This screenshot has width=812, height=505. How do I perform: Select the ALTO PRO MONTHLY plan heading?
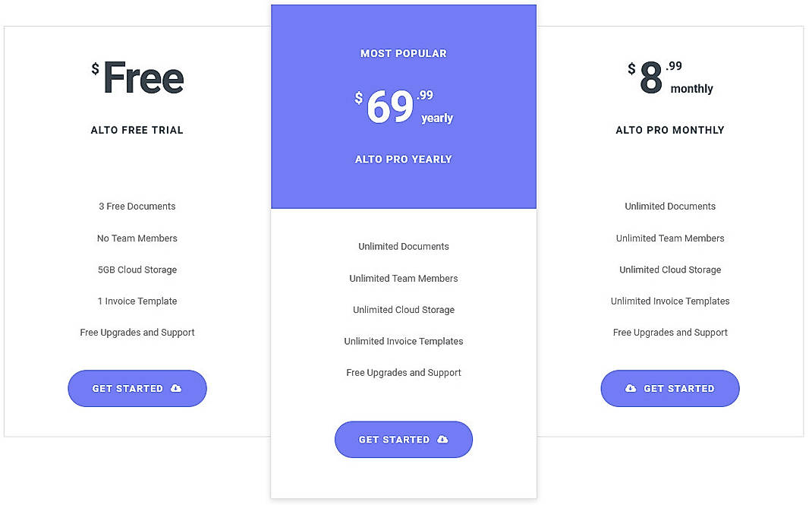pyautogui.click(x=670, y=130)
